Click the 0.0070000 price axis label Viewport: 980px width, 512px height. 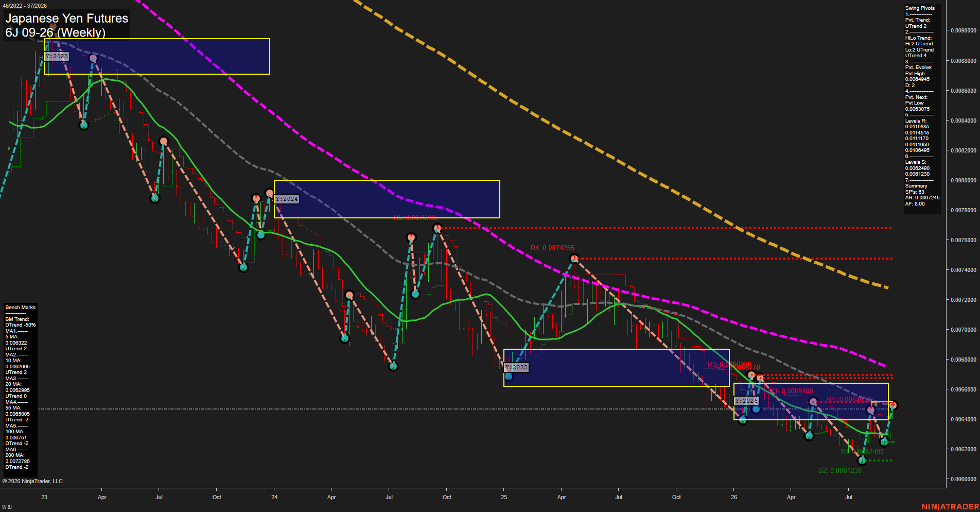coord(963,330)
